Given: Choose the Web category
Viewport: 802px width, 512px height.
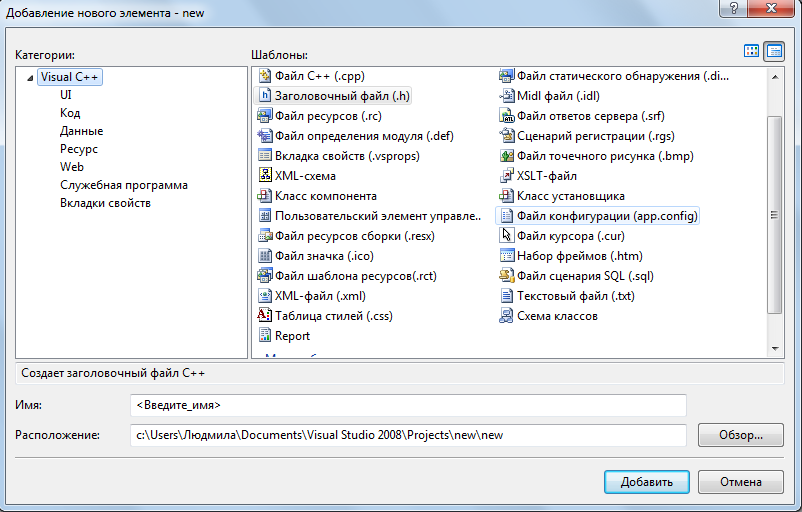Looking at the screenshot, I should 72,167.
